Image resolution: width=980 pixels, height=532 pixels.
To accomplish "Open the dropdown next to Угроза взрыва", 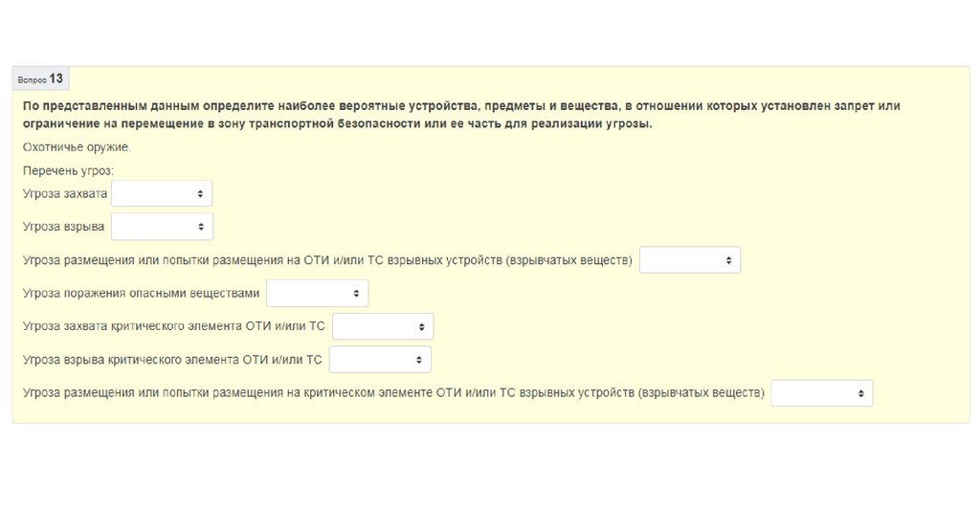I will [162, 227].
